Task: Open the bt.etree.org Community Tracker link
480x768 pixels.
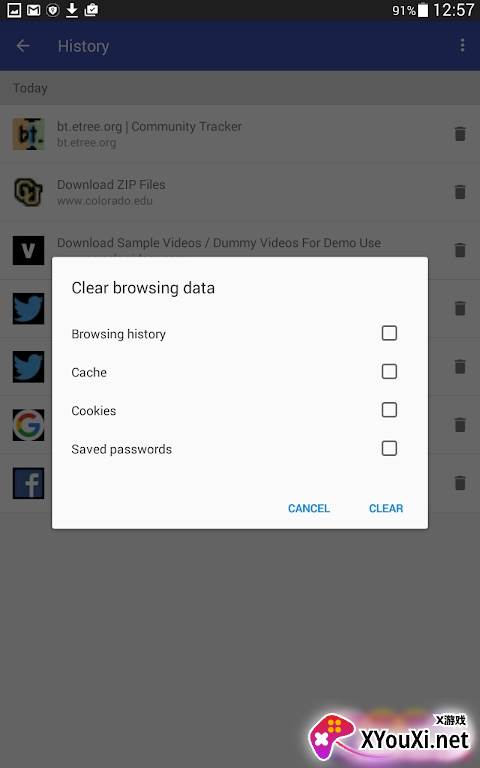Action: [x=149, y=126]
